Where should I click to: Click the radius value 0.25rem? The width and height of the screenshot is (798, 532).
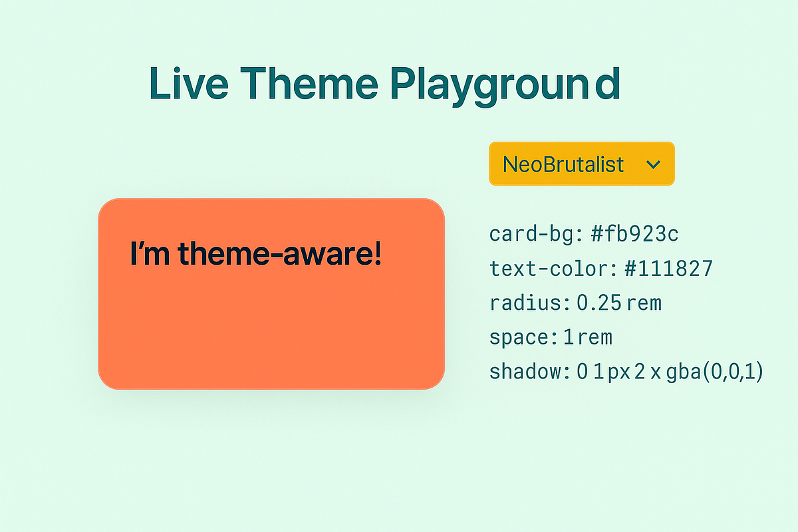tap(618, 303)
